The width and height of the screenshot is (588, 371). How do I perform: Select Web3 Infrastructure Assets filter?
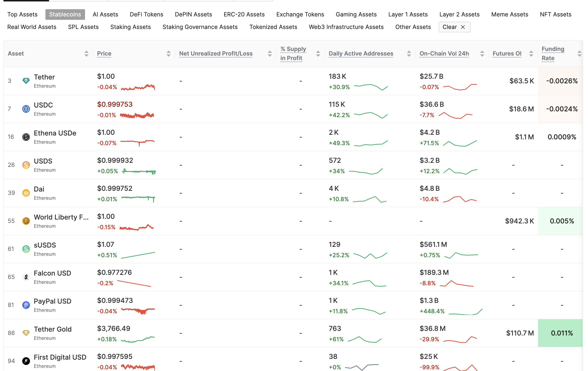[x=346, y=27]
